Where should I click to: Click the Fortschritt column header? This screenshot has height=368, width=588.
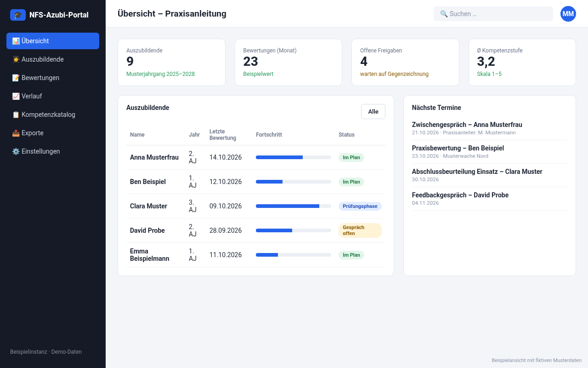pyautogui.click(x=269, y=135)
